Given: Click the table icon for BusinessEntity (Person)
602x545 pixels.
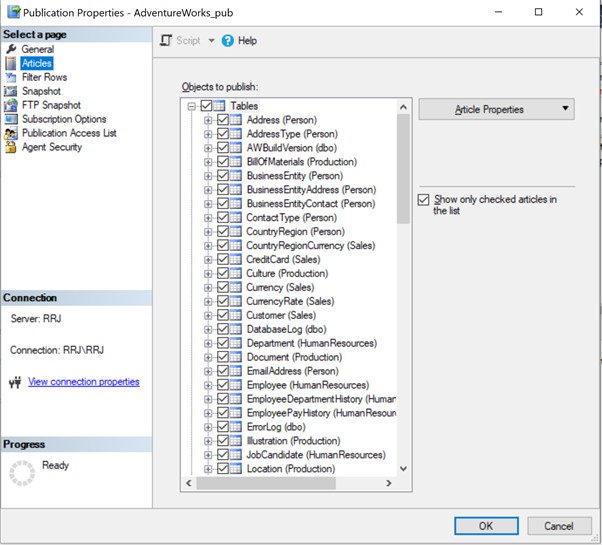Looking at the screenshot, I should point(235,175).
